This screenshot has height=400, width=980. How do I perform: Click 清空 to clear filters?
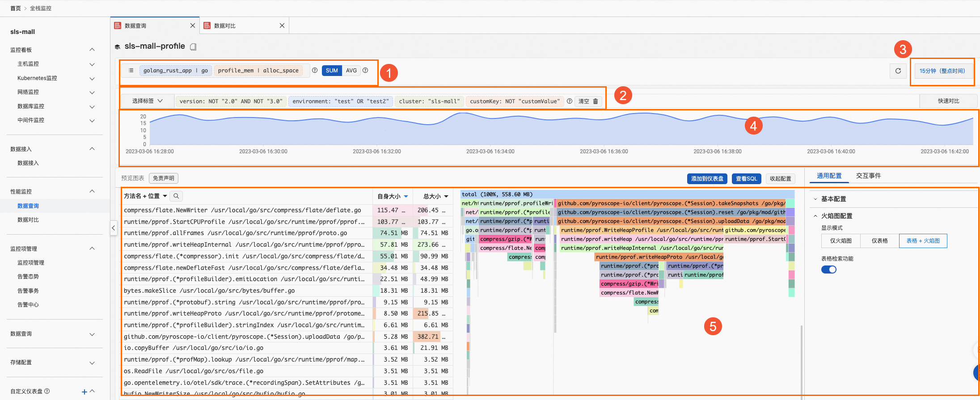[x=583, y=101]
